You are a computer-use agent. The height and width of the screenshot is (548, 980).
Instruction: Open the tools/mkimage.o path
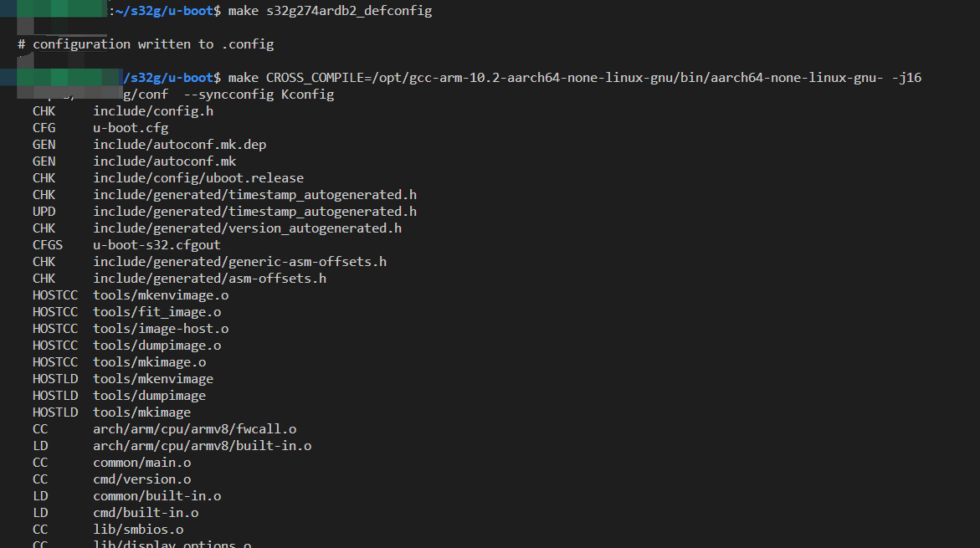150,362
